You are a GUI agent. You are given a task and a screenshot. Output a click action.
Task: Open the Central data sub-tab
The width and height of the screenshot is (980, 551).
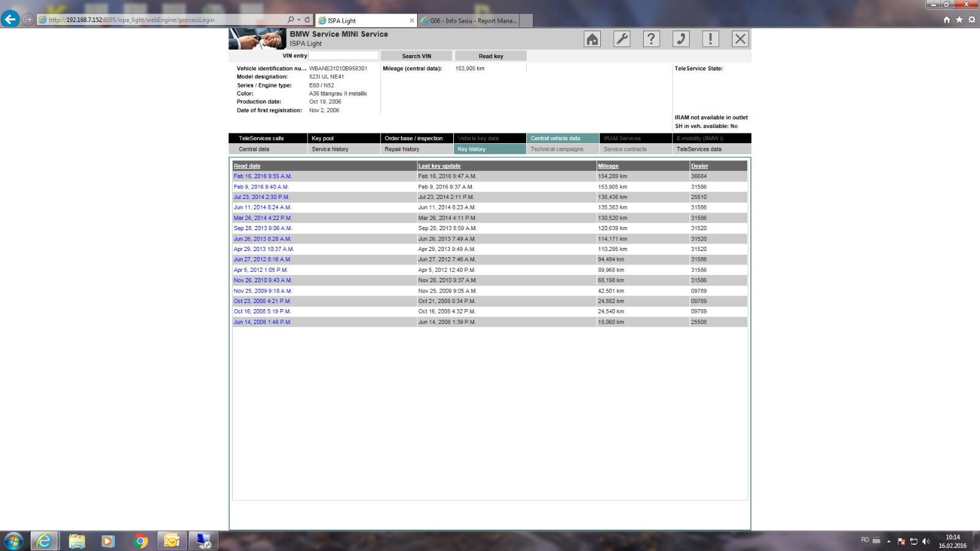(x=268, y=149)
